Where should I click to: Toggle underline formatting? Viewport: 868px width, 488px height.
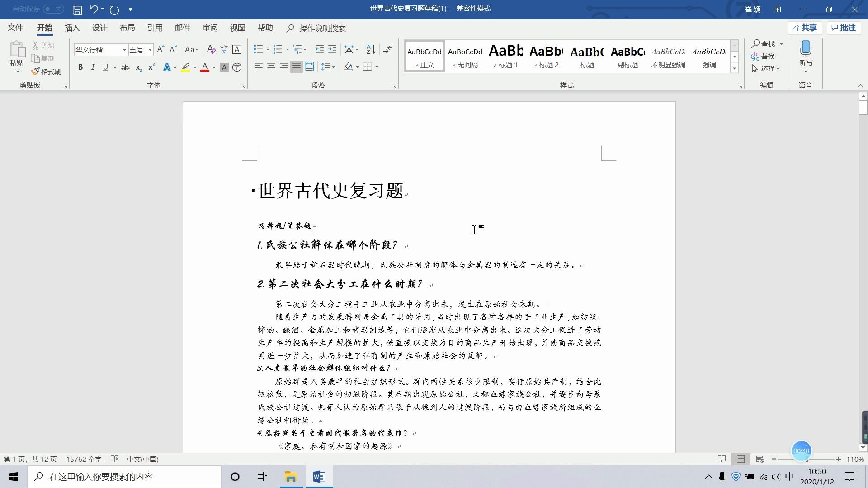105,67
